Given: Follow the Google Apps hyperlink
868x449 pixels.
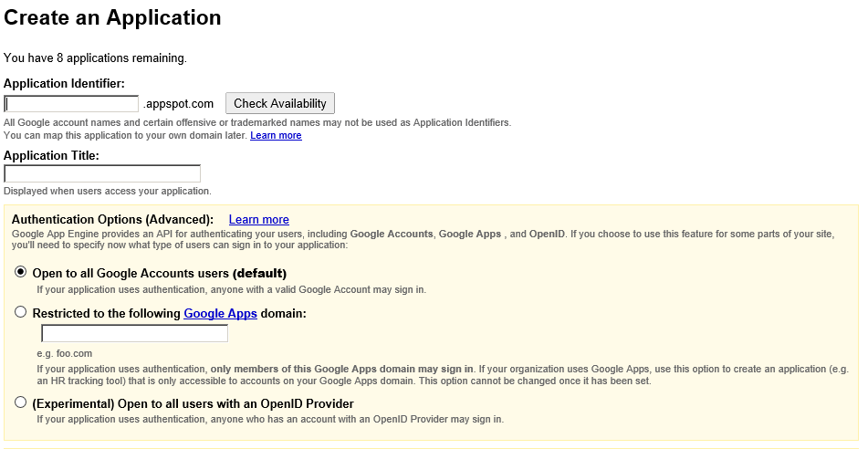Looking at the screenshot, I should pos(220,313).
